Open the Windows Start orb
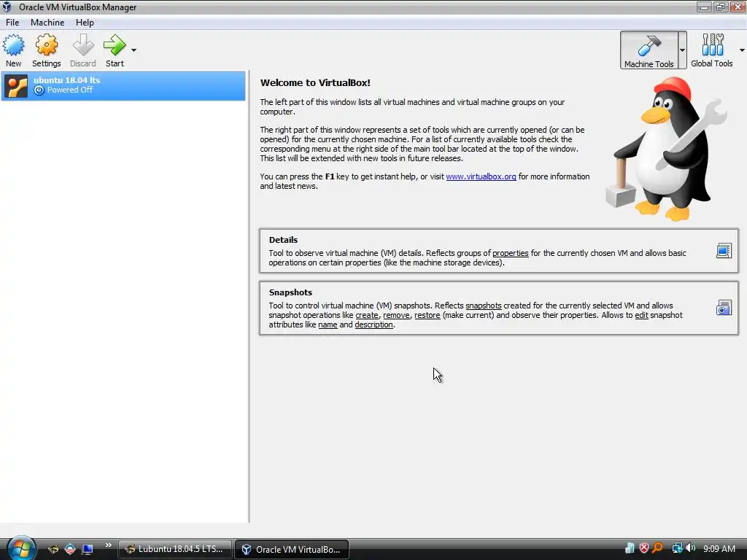 [21, 548]
